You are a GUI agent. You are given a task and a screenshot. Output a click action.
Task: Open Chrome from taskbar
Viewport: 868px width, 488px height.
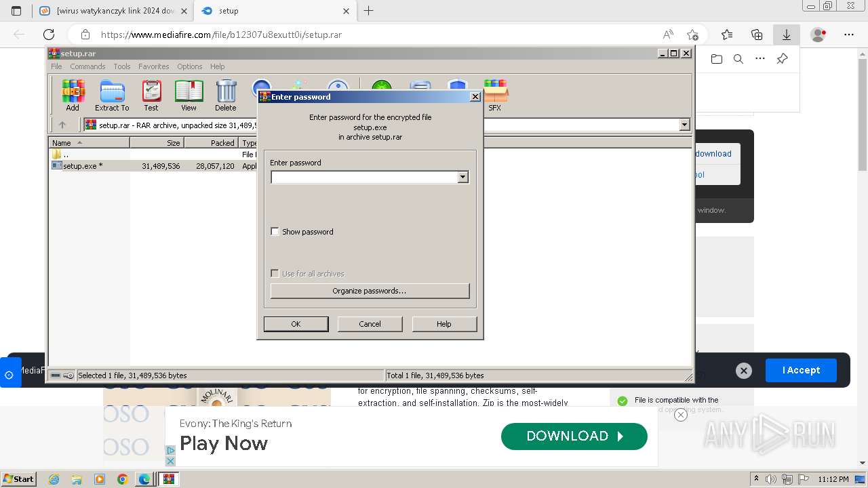click(x=122, y=479)
